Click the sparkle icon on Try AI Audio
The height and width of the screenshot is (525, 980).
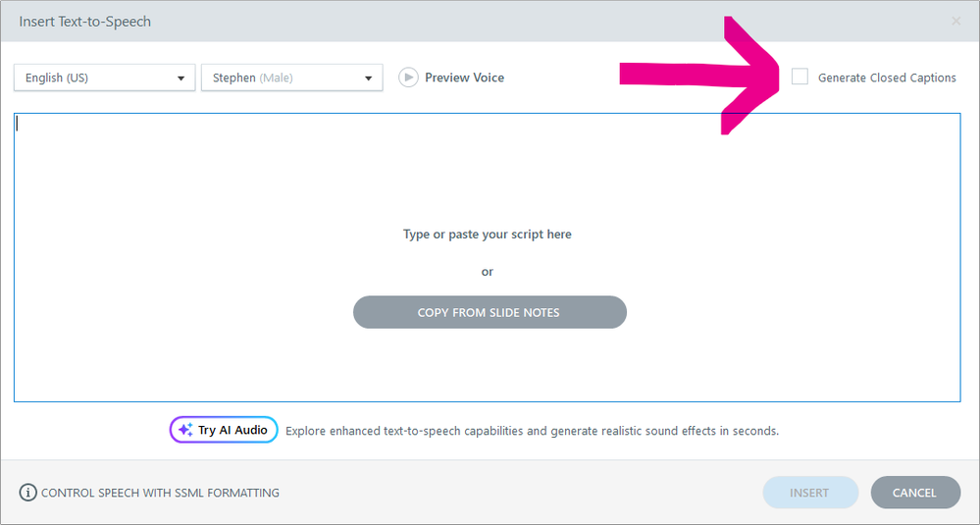click(x=184, y=430)
